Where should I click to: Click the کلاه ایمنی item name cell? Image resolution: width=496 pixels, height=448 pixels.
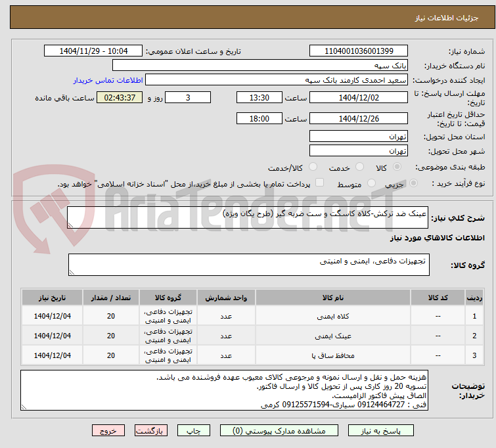point(333,316)
